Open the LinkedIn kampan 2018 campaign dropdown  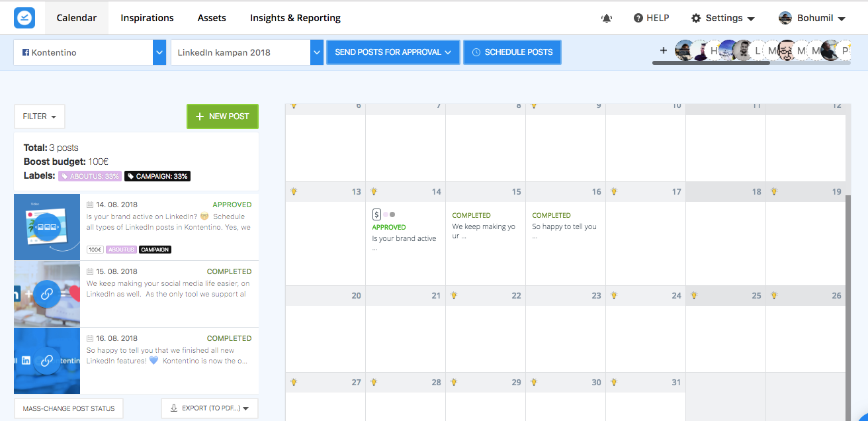coord(317,52)
